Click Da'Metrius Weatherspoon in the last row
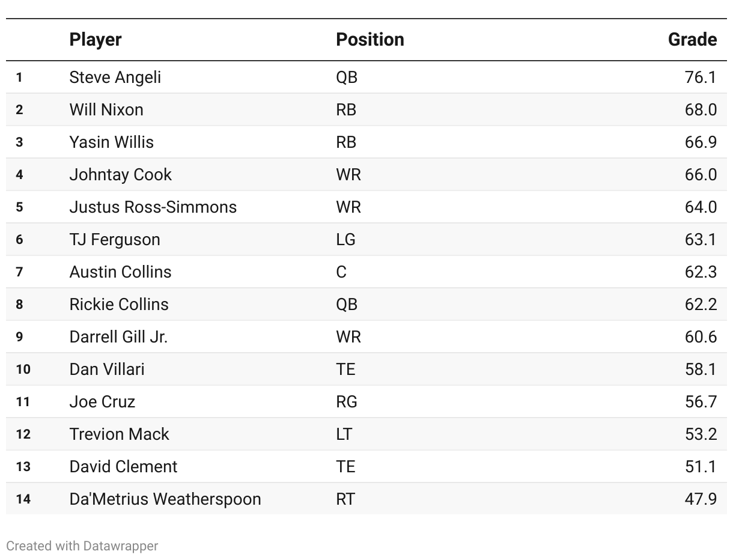The width and height of the screenshot is (733, 560). [x=165, y=499]
